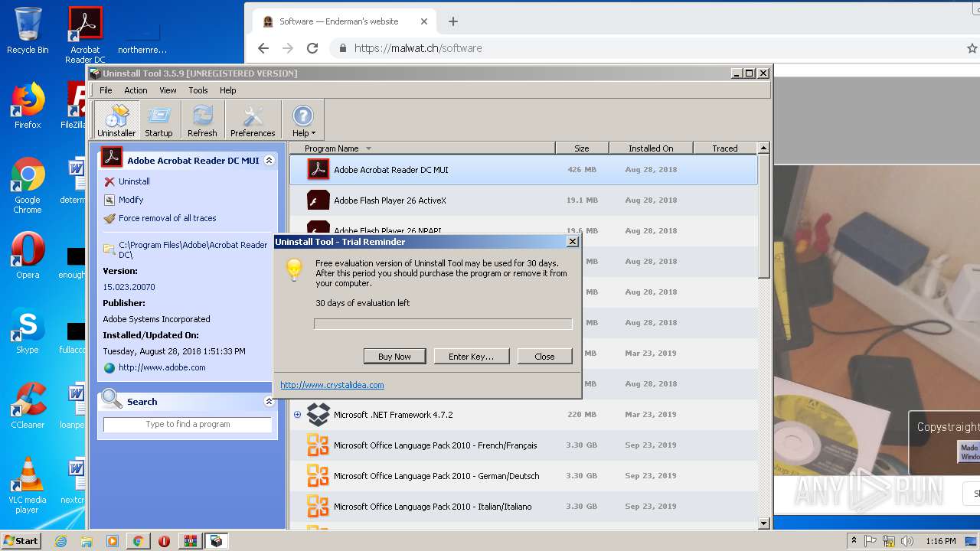Viewport: 980px width, 551px height.
Task: Open CCleaner desktop shortcut
Action: [x=28, y=406]
